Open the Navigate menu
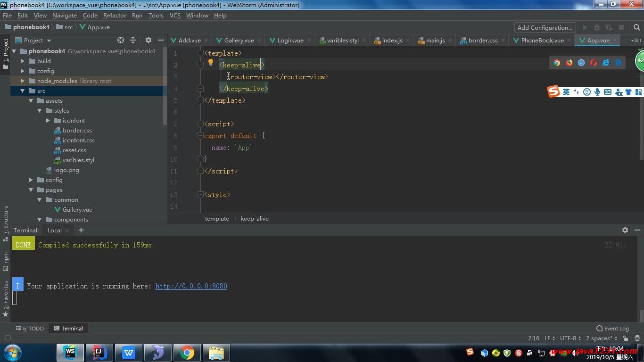644x362 pixels. 65,15
